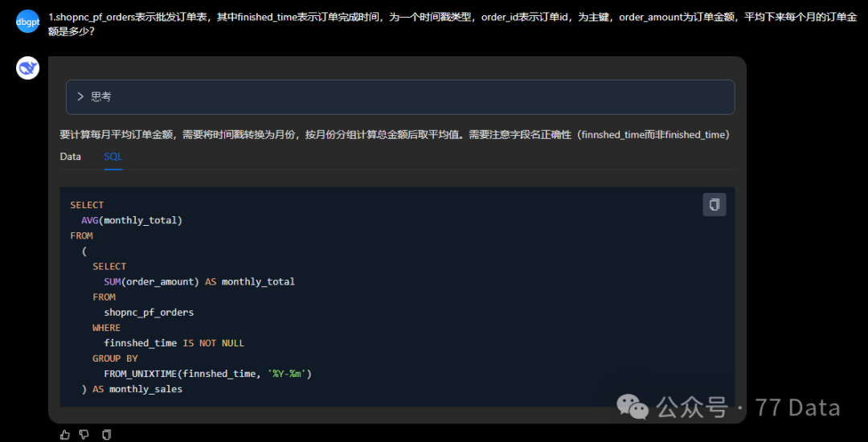Click the table name 'shopnc_pf_orders' in SQL
The height and width of the screenshot is (442, 868).
click(149, 313)
